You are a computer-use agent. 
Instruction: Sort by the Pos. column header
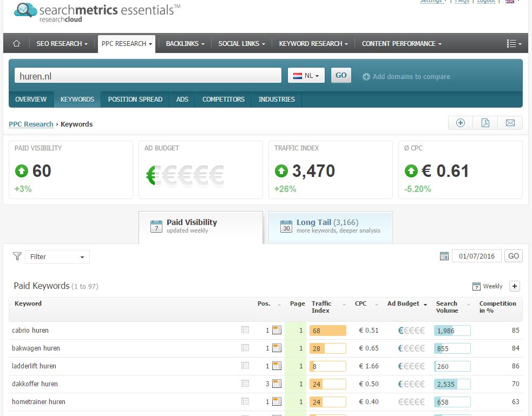tap(264, 304)
